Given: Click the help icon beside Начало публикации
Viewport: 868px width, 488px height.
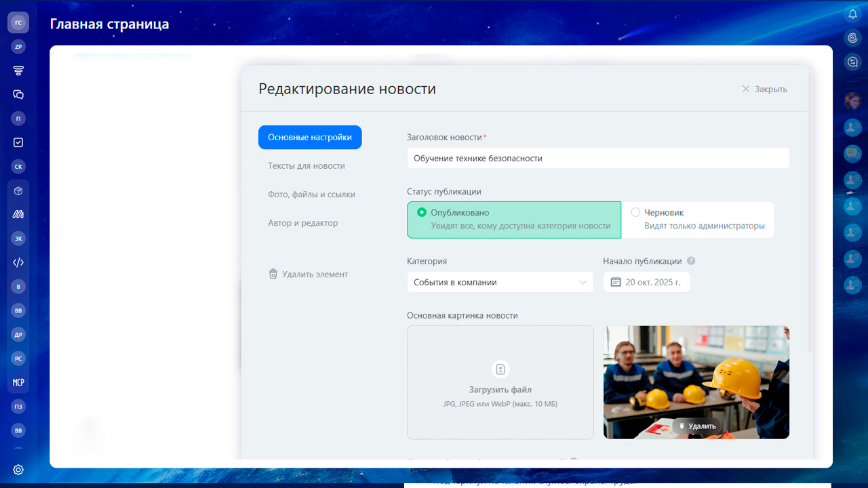Looking at the screenshot, I should [x=691, y=261].
